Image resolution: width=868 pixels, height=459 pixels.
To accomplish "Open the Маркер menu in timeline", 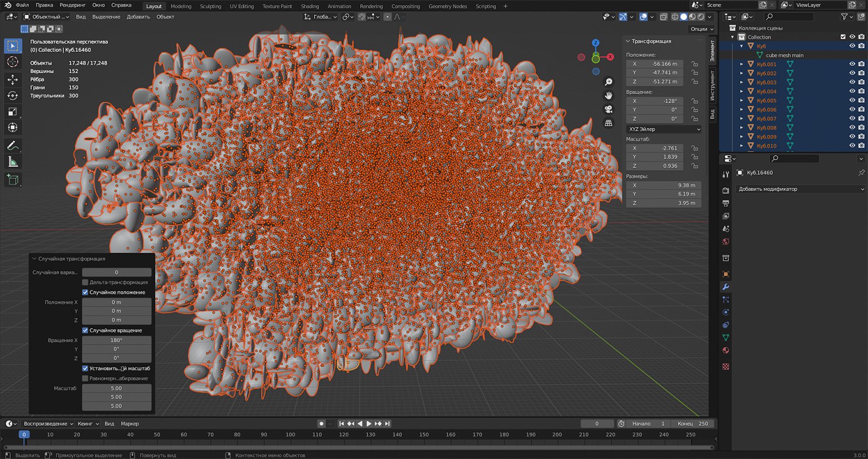I will (130, 423).
